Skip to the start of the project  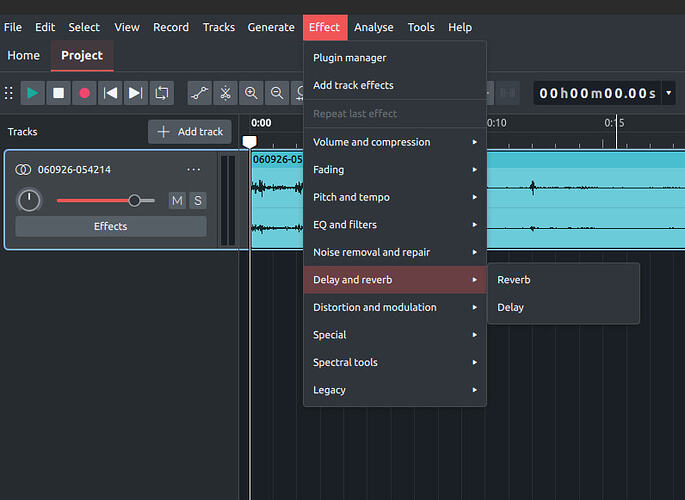pos(110,93)
